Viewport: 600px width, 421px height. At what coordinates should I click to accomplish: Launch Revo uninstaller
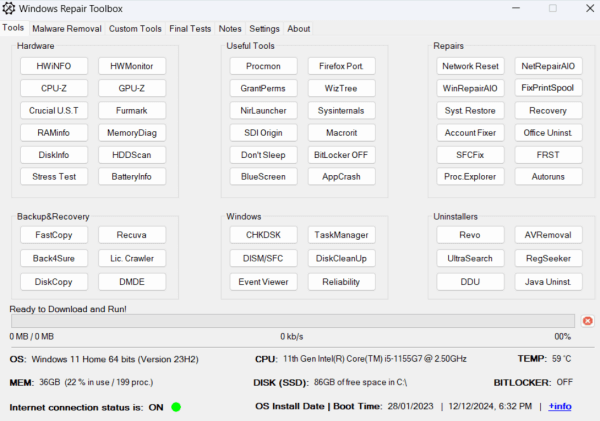coord(470,235)
